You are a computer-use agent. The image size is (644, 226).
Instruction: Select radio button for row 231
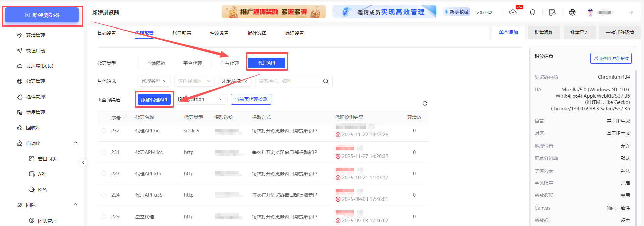104,152
